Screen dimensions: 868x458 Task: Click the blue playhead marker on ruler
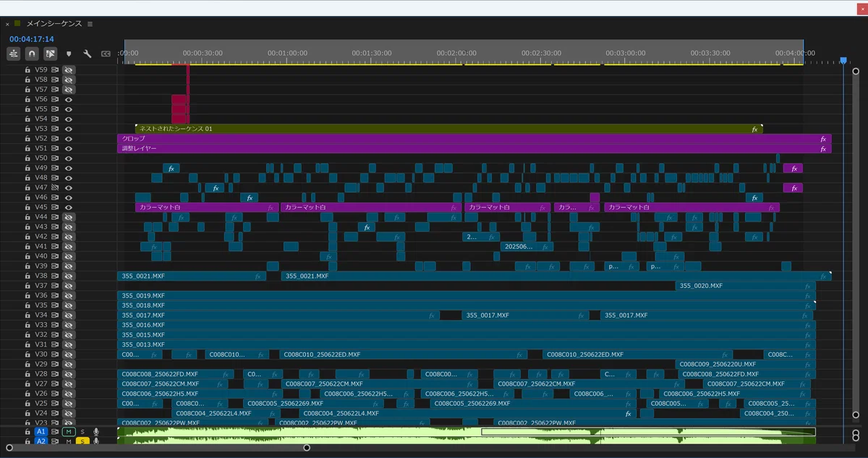pos(843,61)
